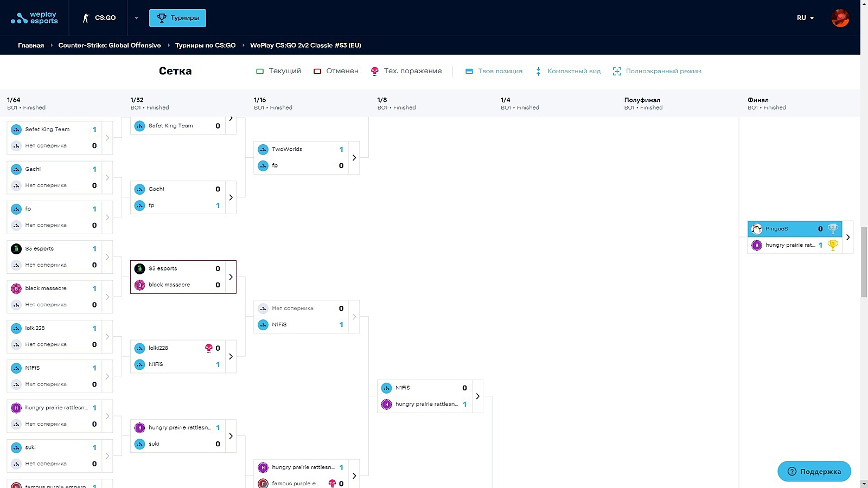
Task: Open the Турниры tournaments button
Action: pyautogui.click(x=177, y=18)
